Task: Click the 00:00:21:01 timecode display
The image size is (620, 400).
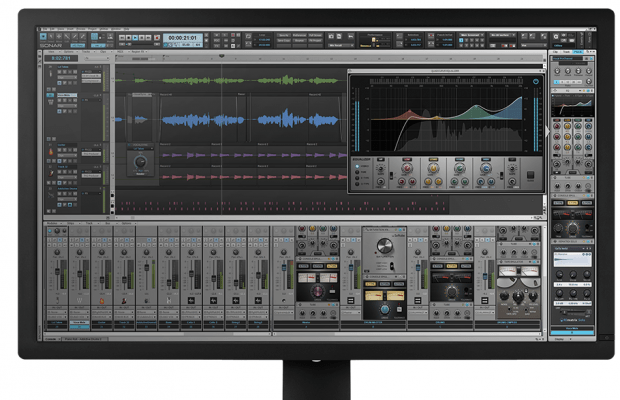Action: pyautogui.click(x=185, y=39)
